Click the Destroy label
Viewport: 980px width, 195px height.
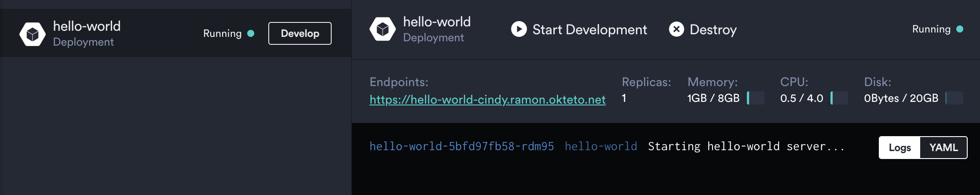(713, 29)
